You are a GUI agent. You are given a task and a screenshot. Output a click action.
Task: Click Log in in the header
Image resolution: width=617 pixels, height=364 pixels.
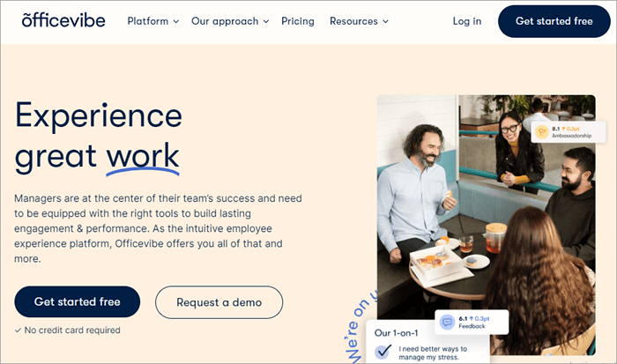coord(466,21)
